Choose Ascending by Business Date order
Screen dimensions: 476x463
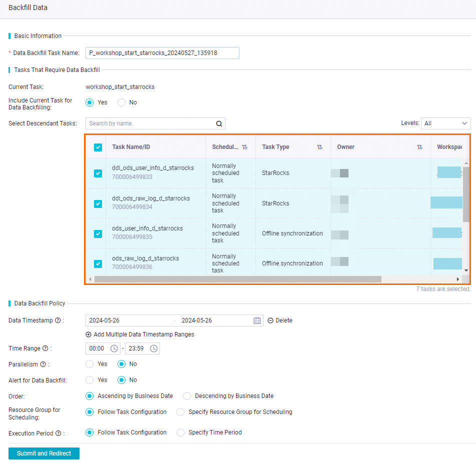(x=89, y=396)
